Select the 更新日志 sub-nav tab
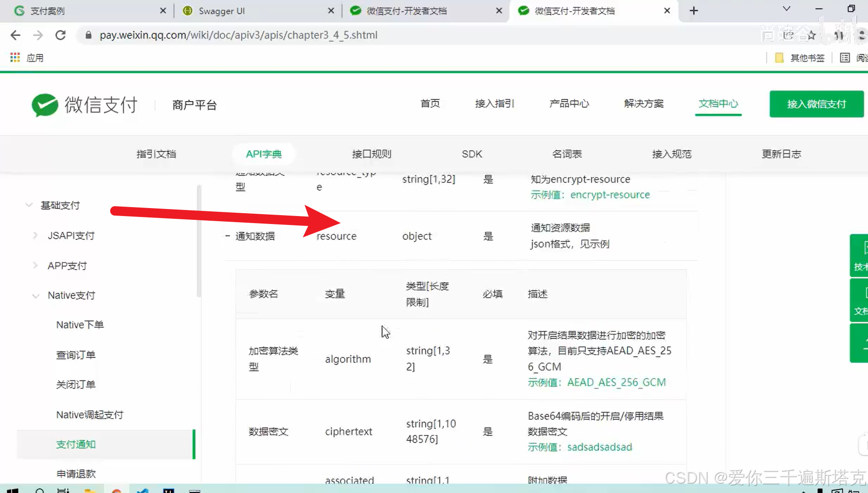The image size is (868, 493). (x=781, y=154)
